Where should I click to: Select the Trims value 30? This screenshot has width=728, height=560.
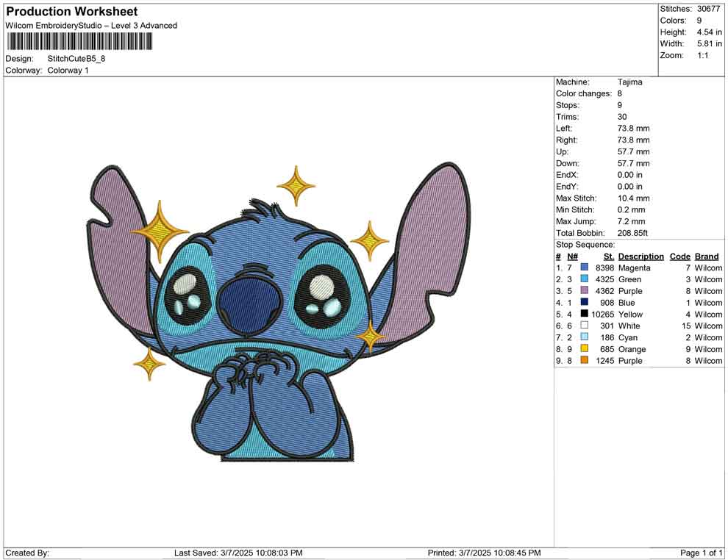(x=622, y=117)
